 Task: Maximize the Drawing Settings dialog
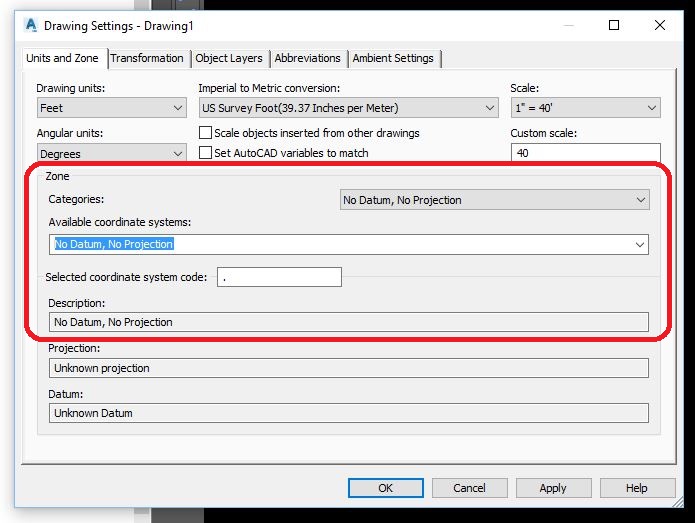coord(614,25)
